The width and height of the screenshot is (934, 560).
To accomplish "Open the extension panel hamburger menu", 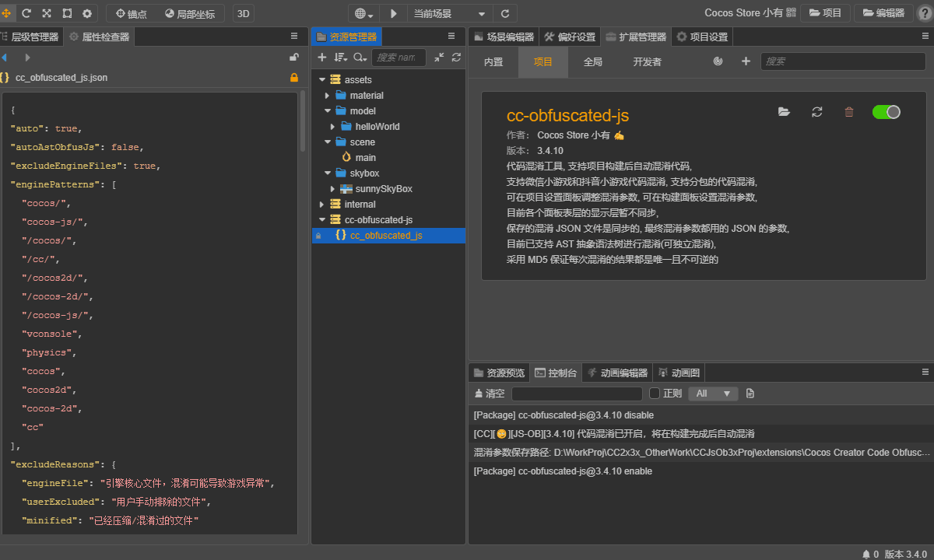I will pyautogui.click(x=925, y=37).
